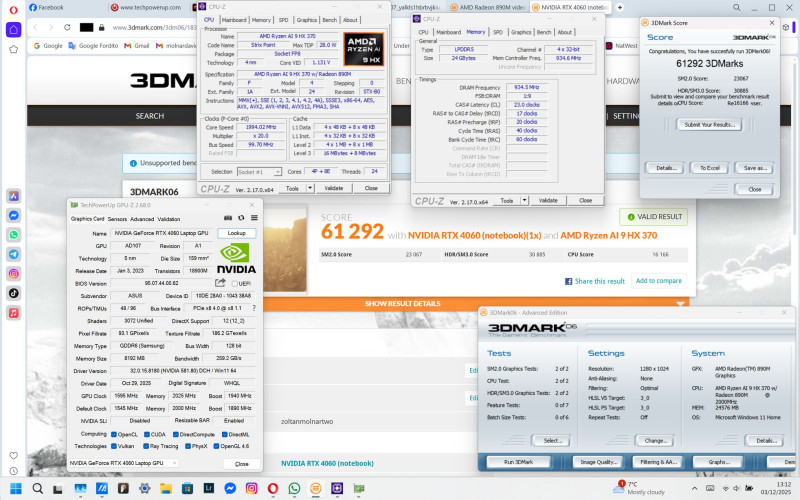
Task: Toggle PhysX checkbox in GPU-Z
Action: click(188, 446)
